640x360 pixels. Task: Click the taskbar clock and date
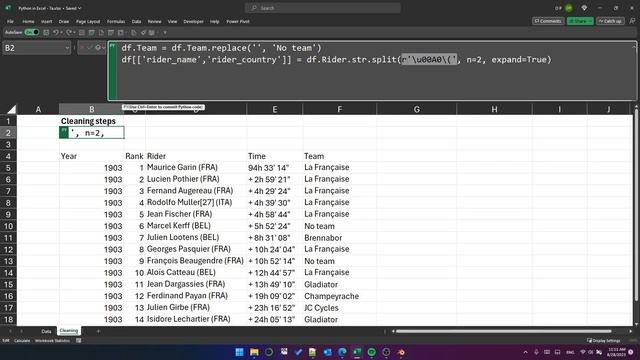tap(616, 352)
